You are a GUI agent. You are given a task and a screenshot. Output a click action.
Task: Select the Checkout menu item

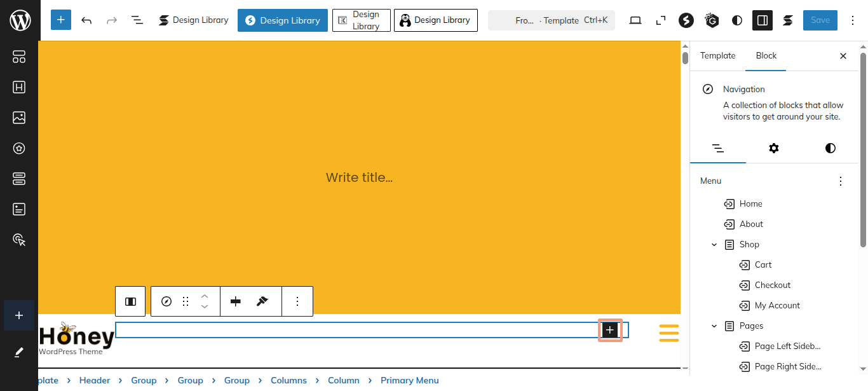[x=772, y=285]
